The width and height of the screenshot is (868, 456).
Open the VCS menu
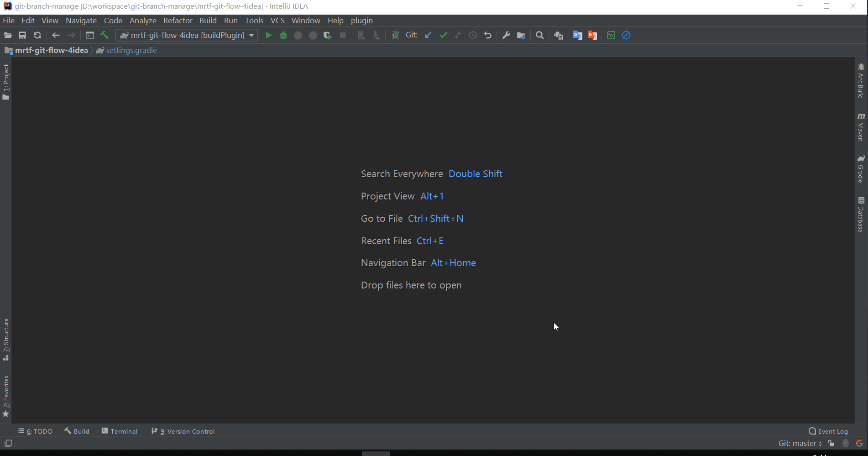277,21
